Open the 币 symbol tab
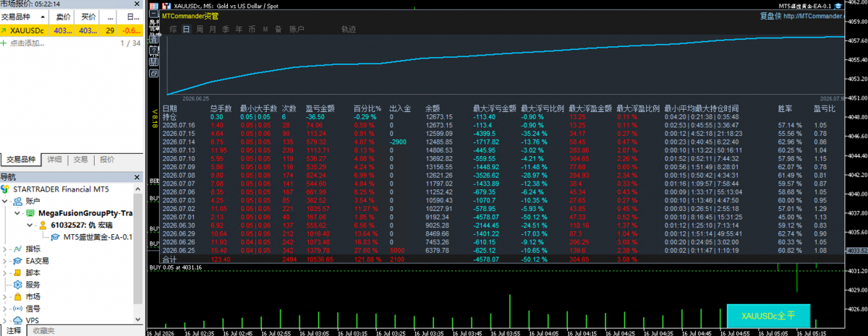Screen dimensions: 868x336 click(x=251, y=29)
